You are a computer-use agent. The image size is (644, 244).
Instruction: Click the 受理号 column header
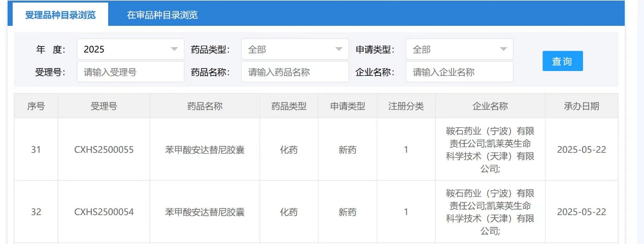[104, 106]
